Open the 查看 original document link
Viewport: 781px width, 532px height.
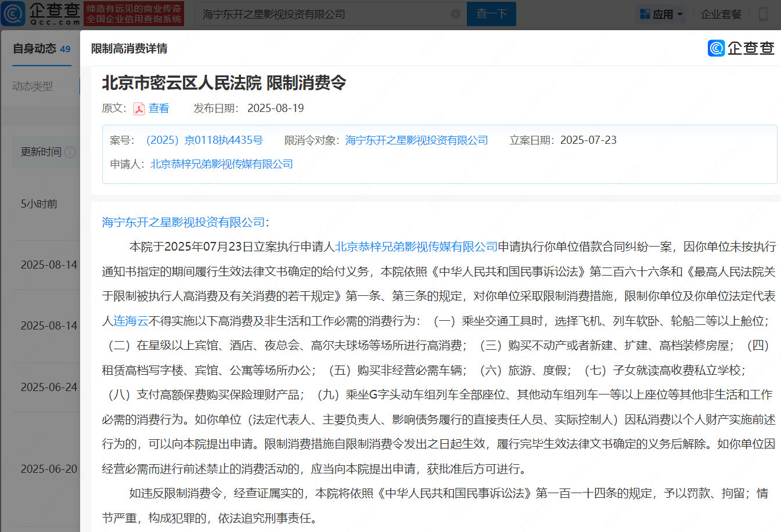click(x=159, y=108)
